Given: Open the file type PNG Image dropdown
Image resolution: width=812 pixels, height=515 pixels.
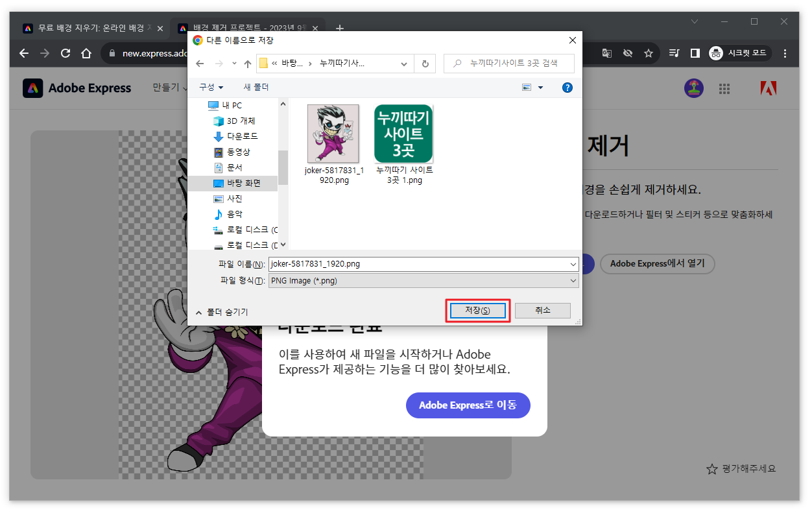Looking at the screenshot, I should tap(423, 281).
